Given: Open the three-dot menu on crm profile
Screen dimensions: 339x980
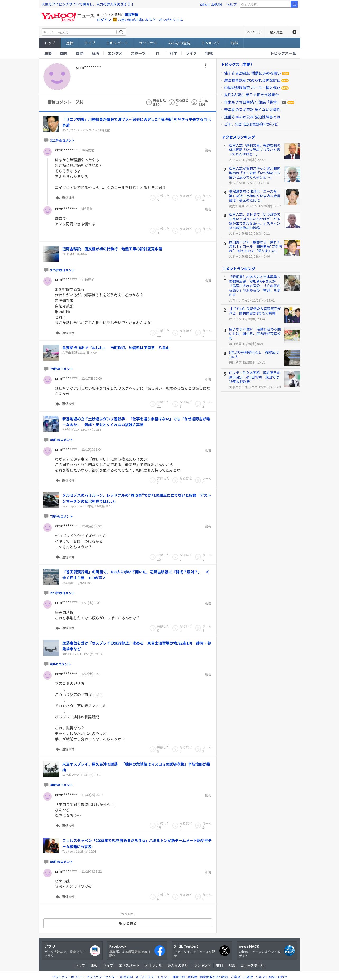Looking at the screenshot, I should (205, 66).
